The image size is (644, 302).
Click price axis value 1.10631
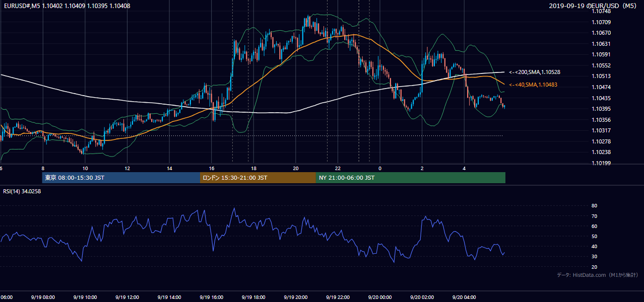click(x=601, y=44)
